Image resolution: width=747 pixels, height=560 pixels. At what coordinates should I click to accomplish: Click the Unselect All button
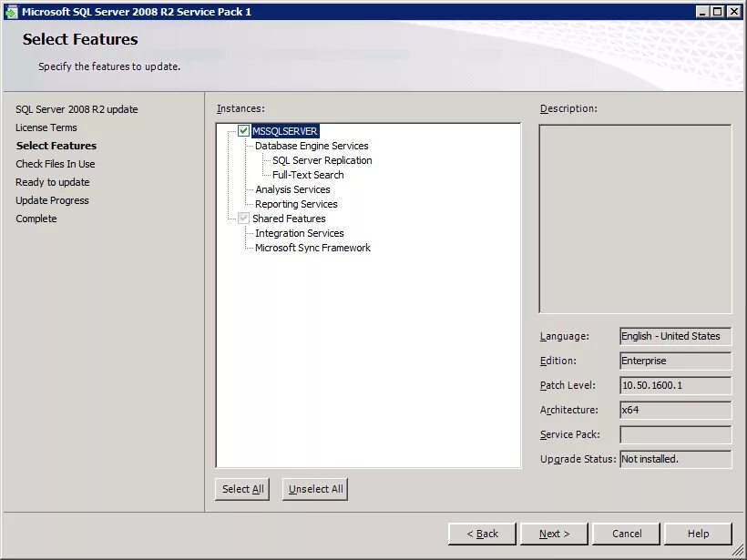point(315,489)
